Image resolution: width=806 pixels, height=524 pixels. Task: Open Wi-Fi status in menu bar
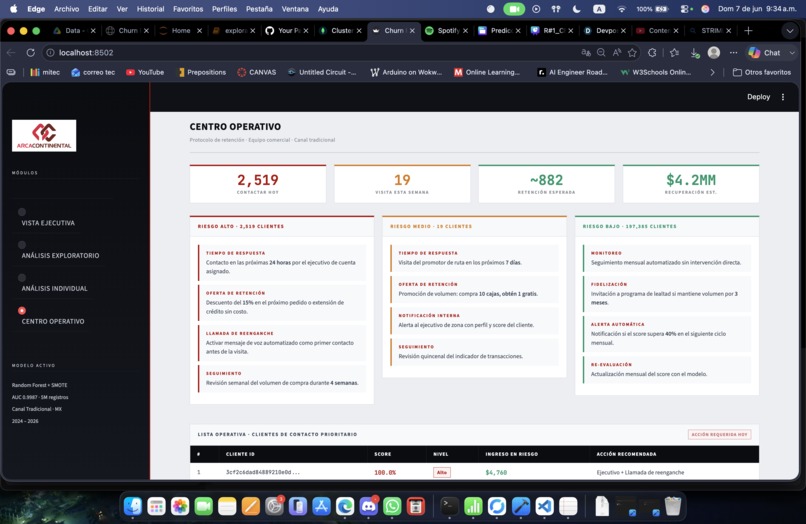pyautogui.click(x=621, y=9)
